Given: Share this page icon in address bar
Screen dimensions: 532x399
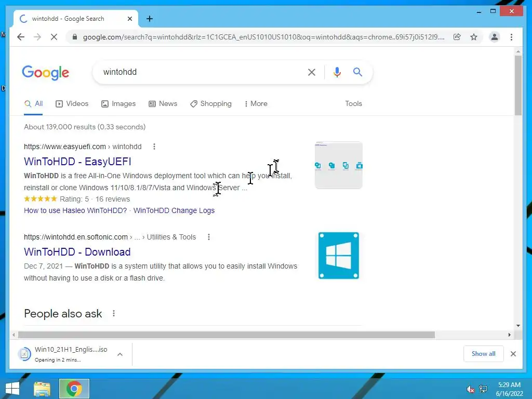Looking at the screenshot, I should 457,37.
